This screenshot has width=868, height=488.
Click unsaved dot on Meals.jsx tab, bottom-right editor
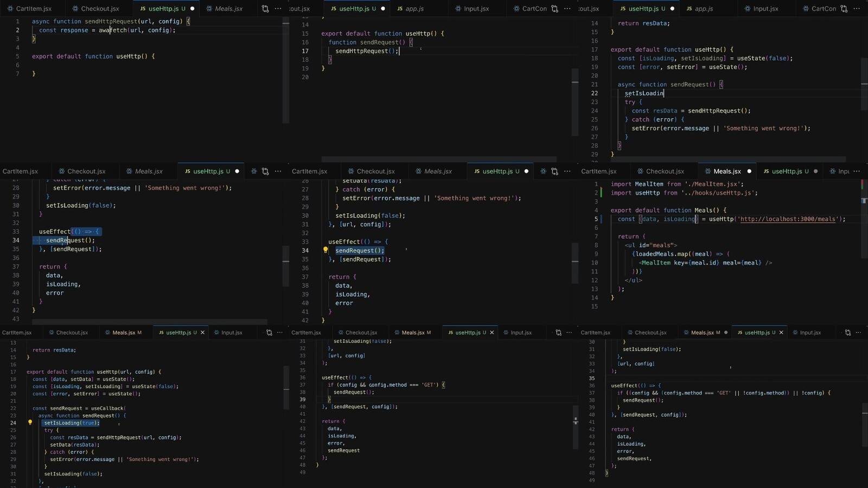(726, 333)
